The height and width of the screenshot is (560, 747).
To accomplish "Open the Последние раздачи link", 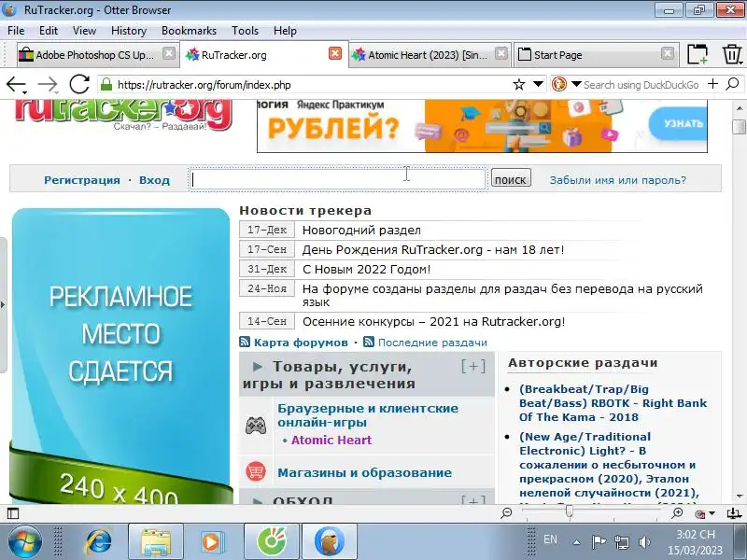I will click(x=432, y=343).
